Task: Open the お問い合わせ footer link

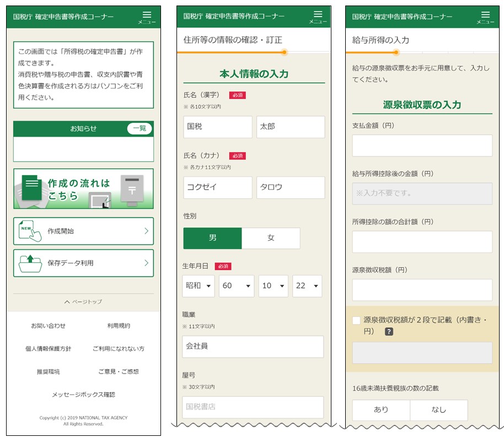Action: pos(49,326)
